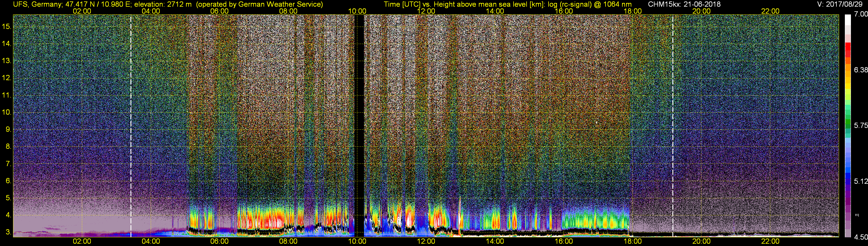The height and width of the screenshot is (246, 868).
Task: Select the 14 km height axis label
Action: (x=6, y=44)
